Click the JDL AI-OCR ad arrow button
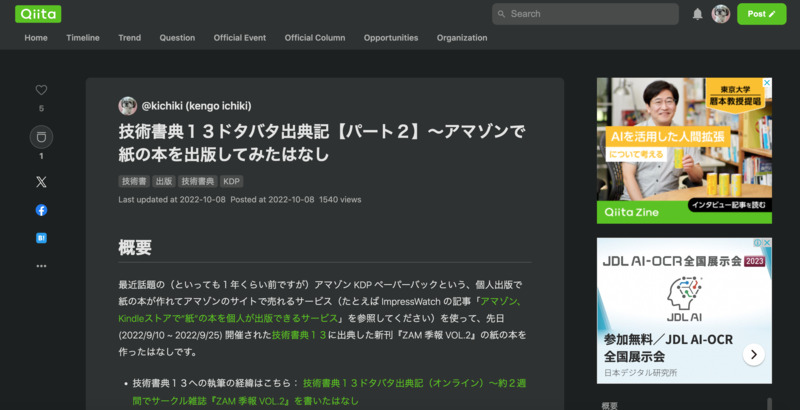800x410 pixels. [754, 354]
